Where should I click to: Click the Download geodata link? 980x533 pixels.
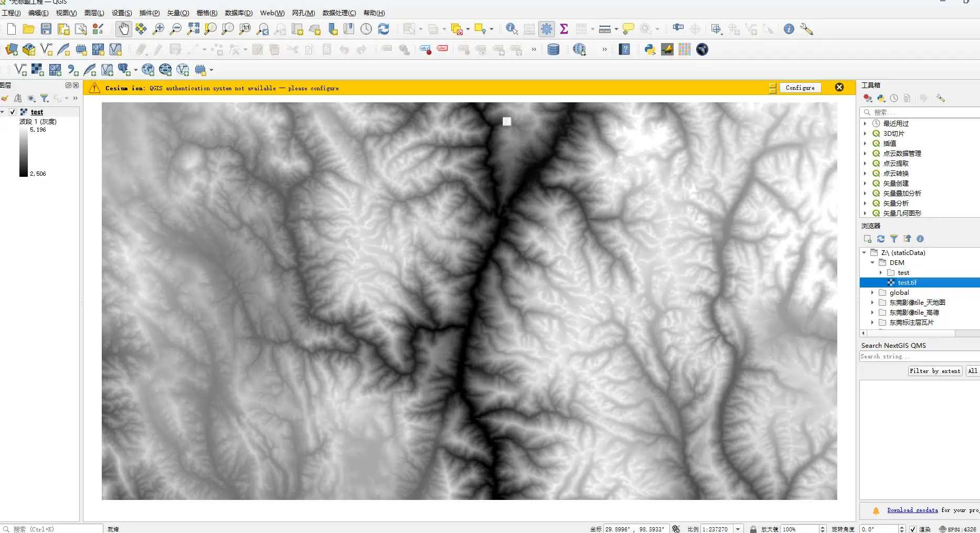[x=912, y=510]
